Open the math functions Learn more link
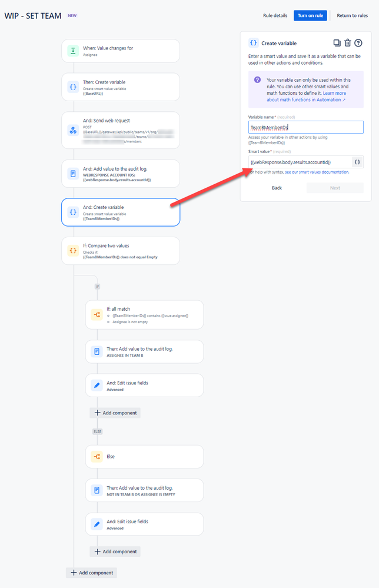 (334, 92)
